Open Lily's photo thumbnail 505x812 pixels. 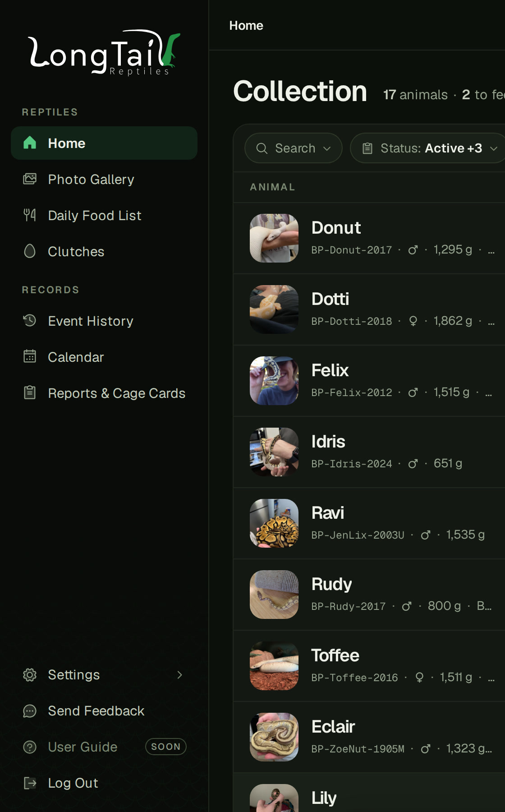[x=274, y=798]
